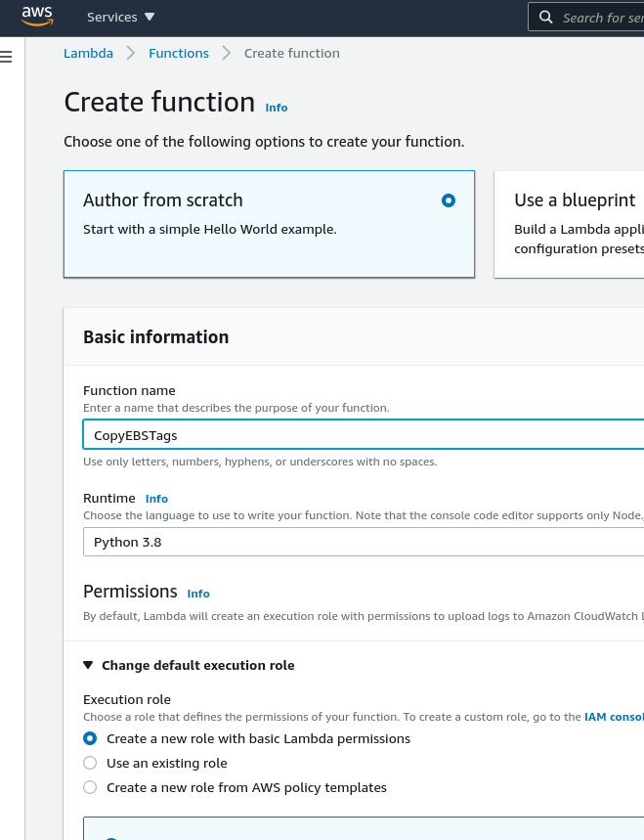Image resolution: width=644 pixels, height=840 pixels.
Task: Click 'Start with a simple Hello World example.' text
Action: 210,229
